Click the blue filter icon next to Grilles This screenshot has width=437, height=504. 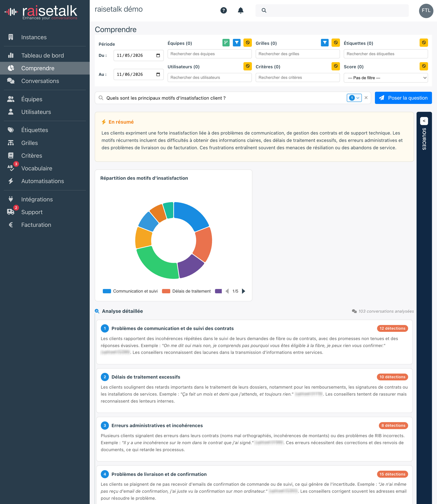coord(325,43)
